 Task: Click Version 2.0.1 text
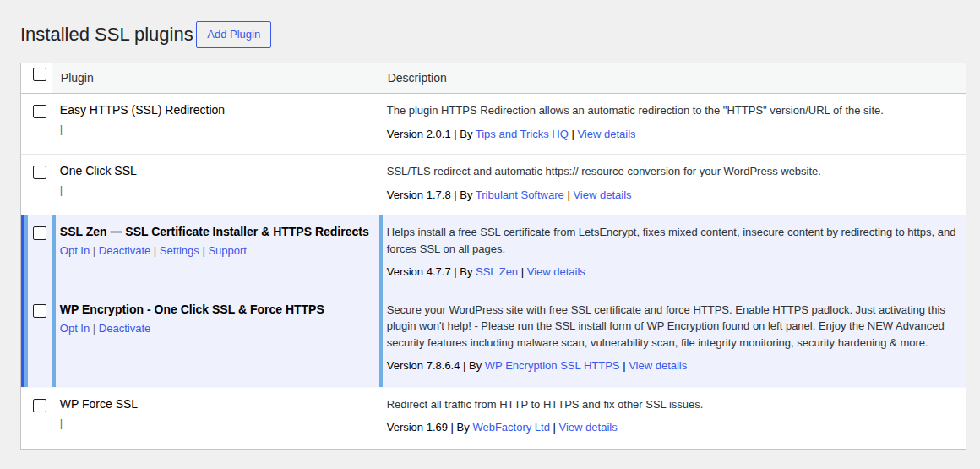tap(418, 134)
